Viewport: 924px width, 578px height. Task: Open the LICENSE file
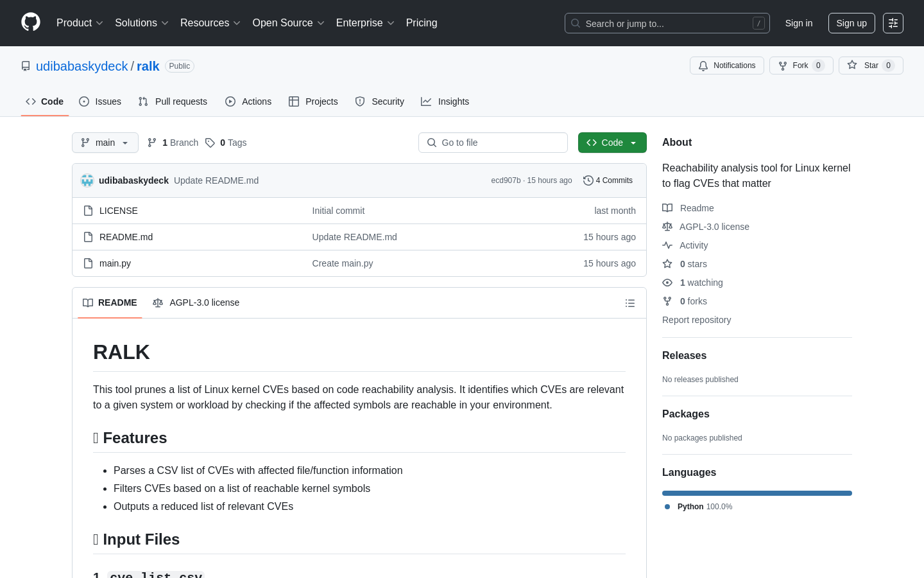click(x=119, y=211)
